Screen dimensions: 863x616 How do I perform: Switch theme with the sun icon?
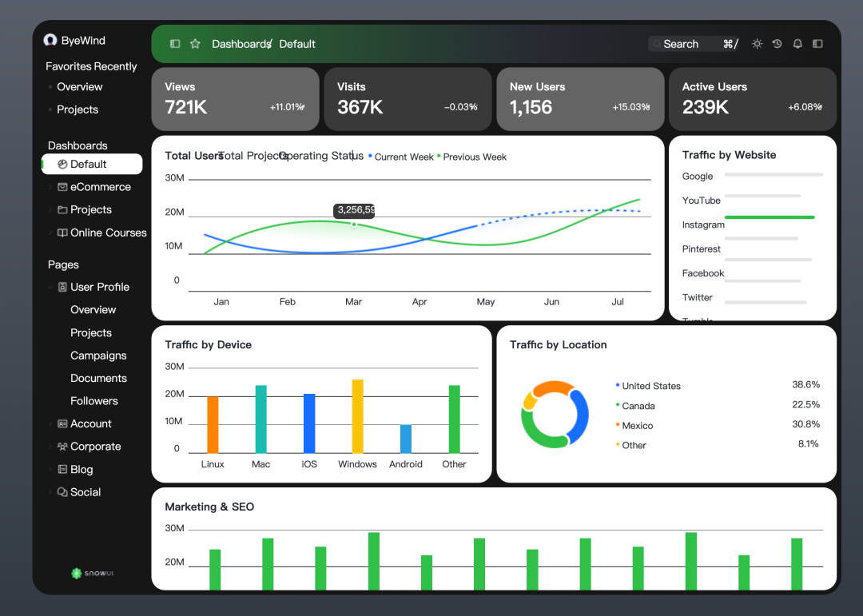(757, 43)
